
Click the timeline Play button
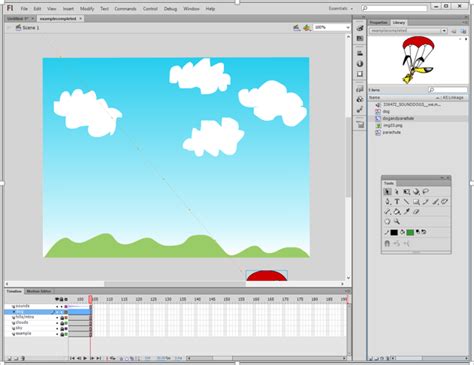[85, 358]
